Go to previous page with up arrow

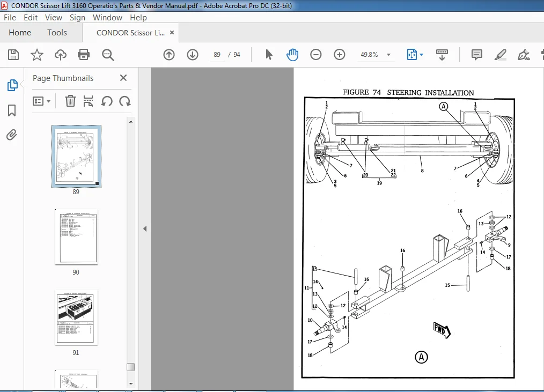(x=169, y=55)
